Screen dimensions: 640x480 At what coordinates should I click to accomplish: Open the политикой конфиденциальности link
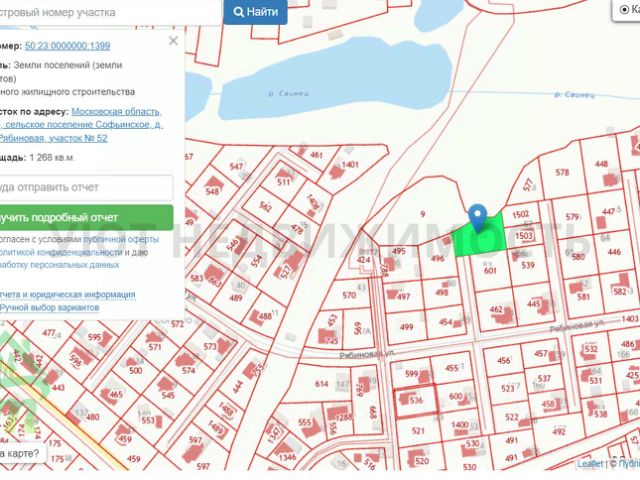pyautogui.click(x=61, y=252)
